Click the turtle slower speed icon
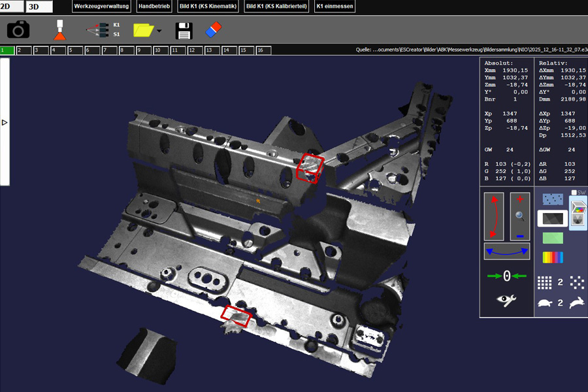The height and width of the screenshot is (392, 588). pos(544,302)
